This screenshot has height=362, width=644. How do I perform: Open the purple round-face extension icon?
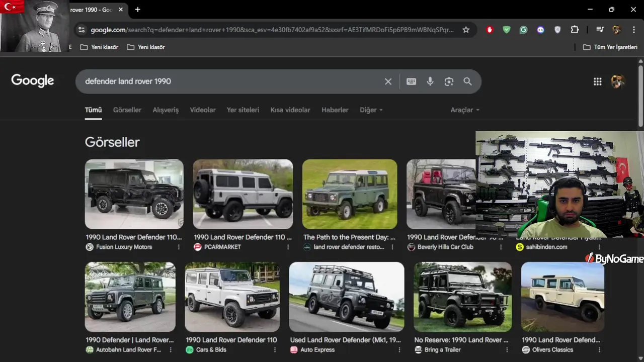point(540,30)
